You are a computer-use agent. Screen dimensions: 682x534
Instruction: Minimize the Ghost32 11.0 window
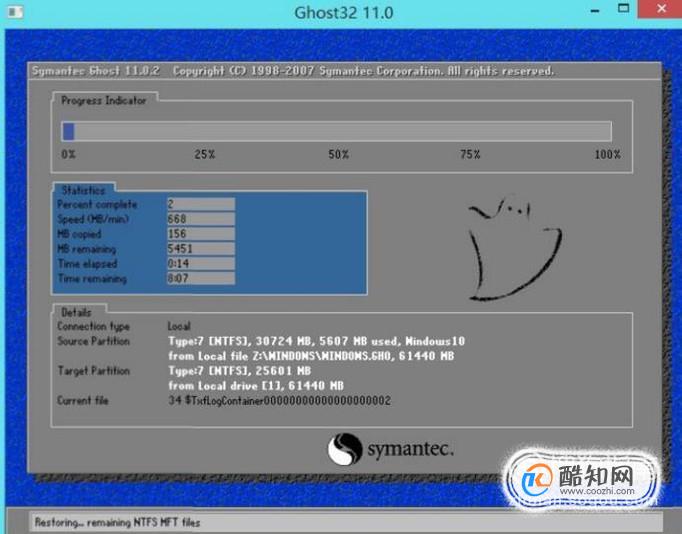pyautogui.click(x=595, y=10)
